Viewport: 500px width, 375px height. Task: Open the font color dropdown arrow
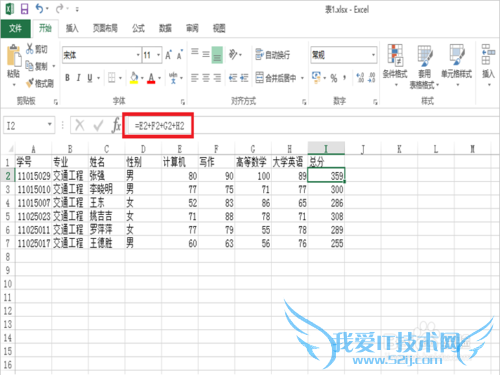[x=160, y=78]
